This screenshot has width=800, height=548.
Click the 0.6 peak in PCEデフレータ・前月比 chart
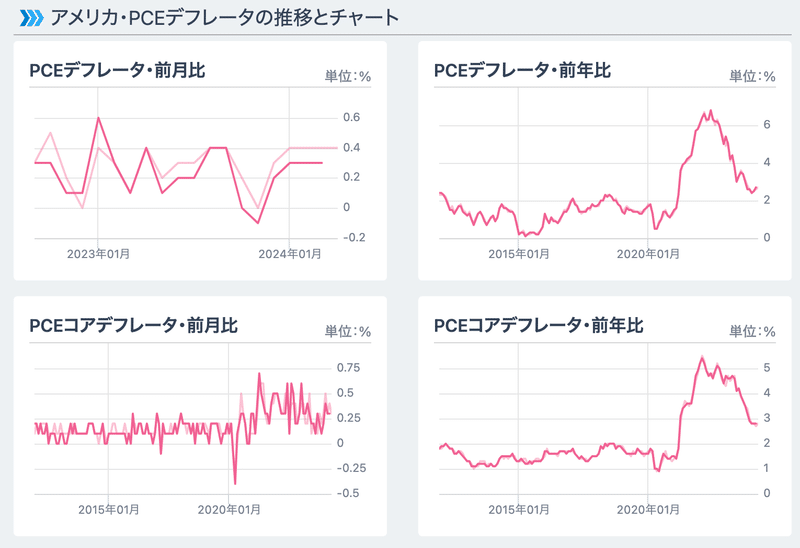tap(98, 118)
